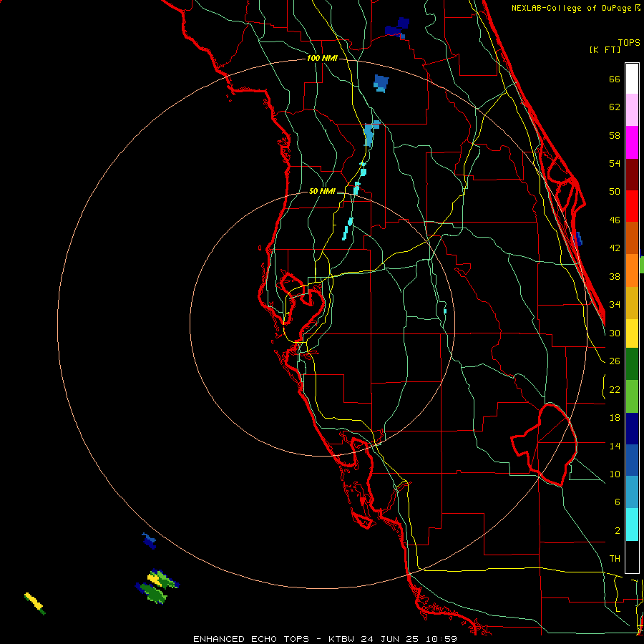Image resolution: width=644 pixels, height=644 pixels.
Task: Click the '50 NMI' range ring label
Action: click(322, 191)
